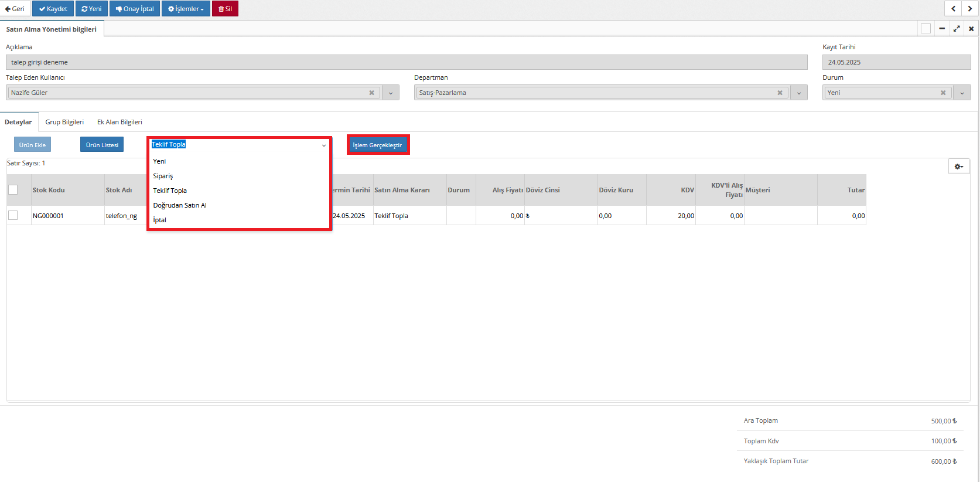Open the grid settings gear icon
Viewport: 980px width, 482px height.
pos(959,167)
